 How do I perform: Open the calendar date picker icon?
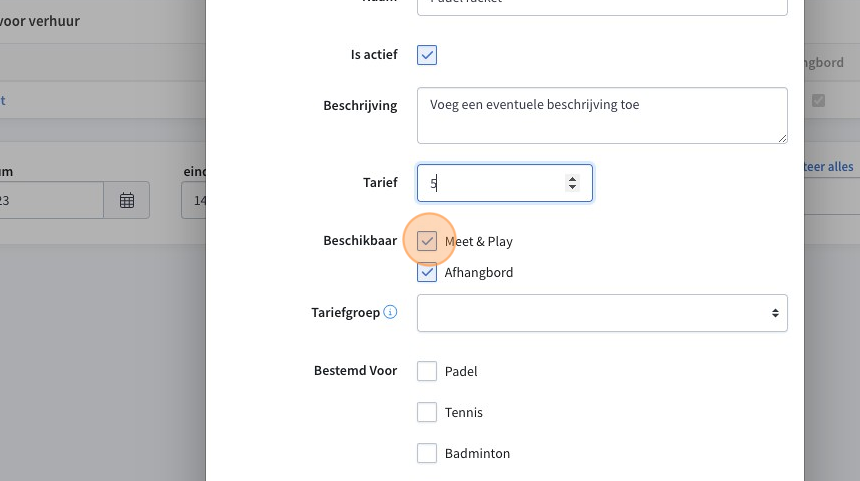tap(127, 200)
